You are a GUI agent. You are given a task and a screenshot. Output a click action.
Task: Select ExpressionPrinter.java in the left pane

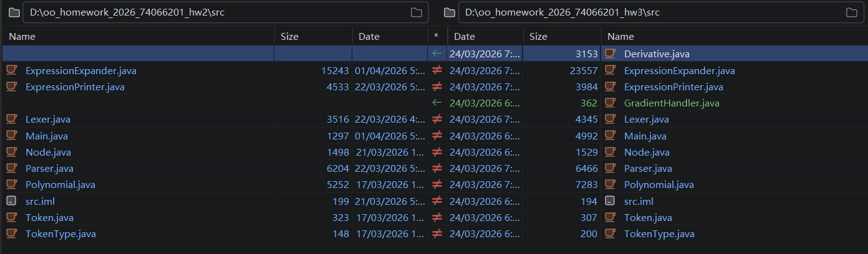pyautogui.click(x=75, y=87)
